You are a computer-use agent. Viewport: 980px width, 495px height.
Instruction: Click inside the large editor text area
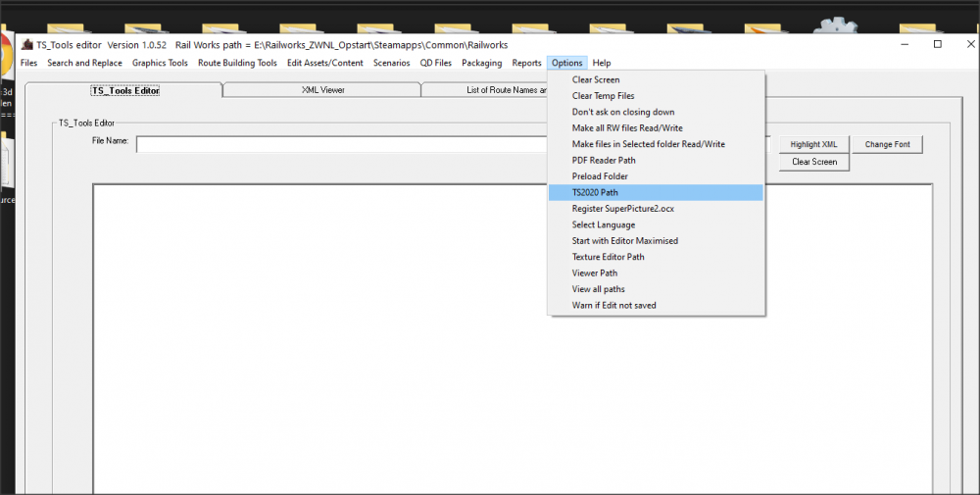[323, 343]
